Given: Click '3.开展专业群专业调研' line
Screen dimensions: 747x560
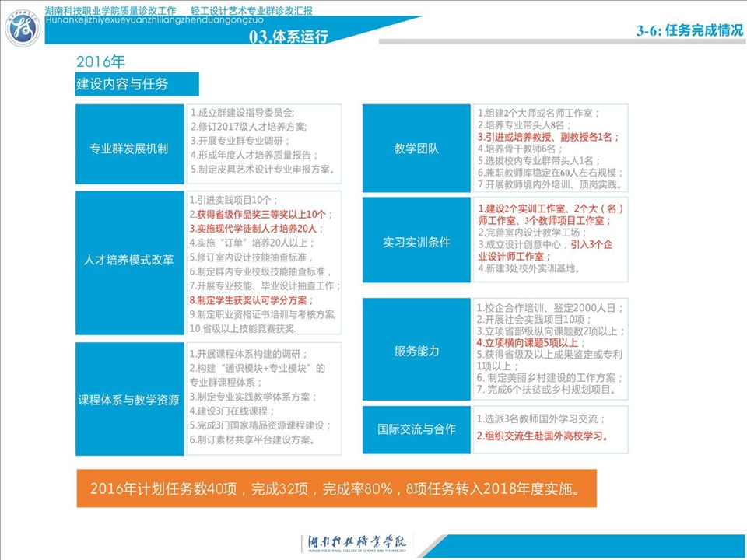Looking at the screenshot, I should [x=240, y=141].
